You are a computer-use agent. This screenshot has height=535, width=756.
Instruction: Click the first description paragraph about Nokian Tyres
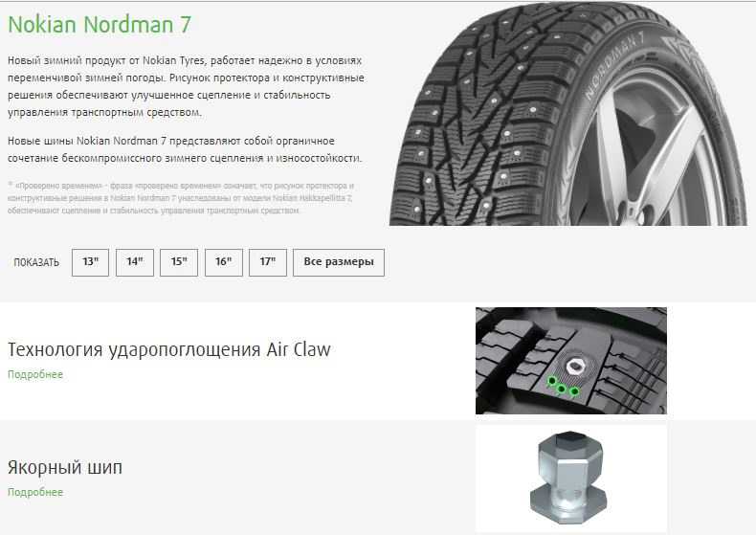tap(186, 86)
